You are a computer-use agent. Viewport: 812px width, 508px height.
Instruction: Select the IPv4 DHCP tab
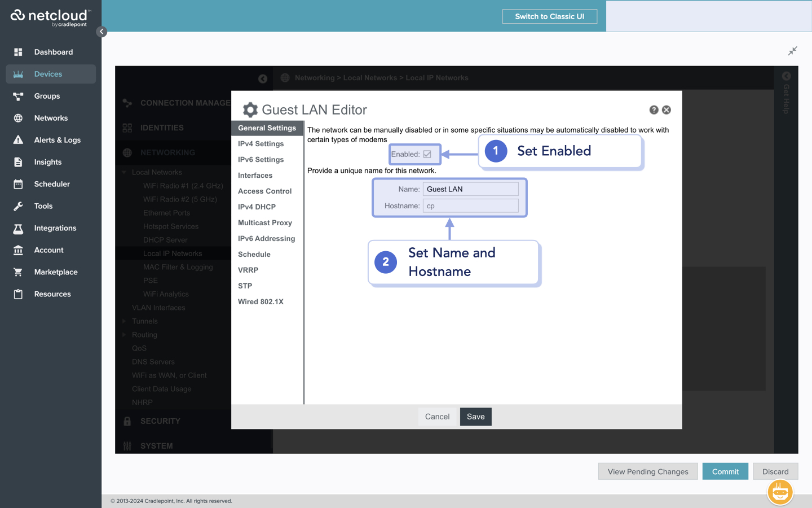click(x=257, y=207)
